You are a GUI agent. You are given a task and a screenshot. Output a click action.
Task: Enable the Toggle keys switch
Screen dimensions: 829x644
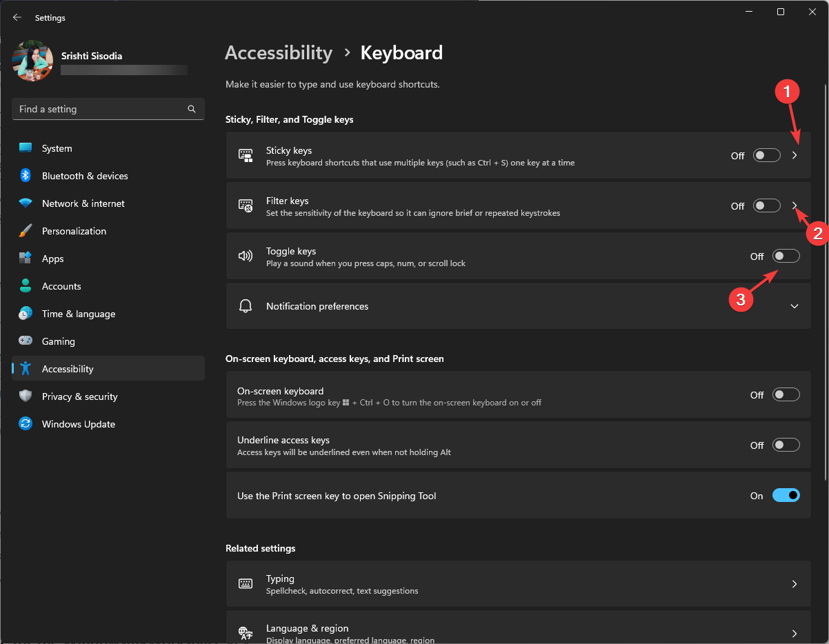[786, 256]
